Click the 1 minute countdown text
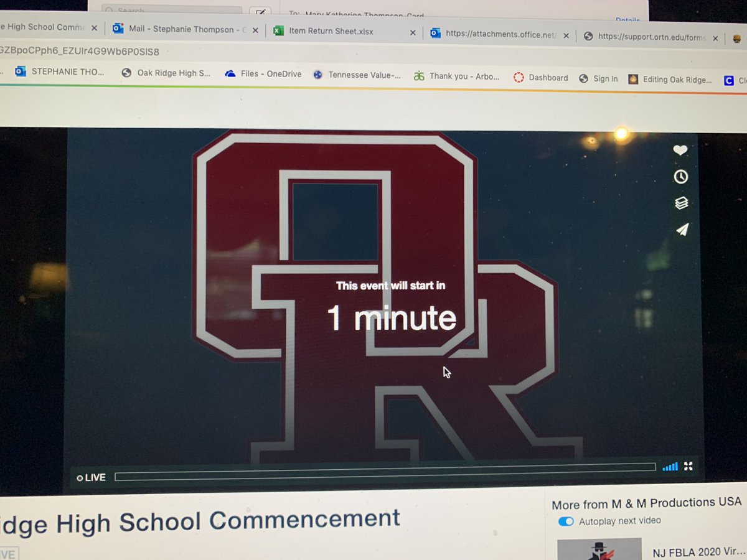The height and width of the screenshot is (560, 747). tap(392, 318)
